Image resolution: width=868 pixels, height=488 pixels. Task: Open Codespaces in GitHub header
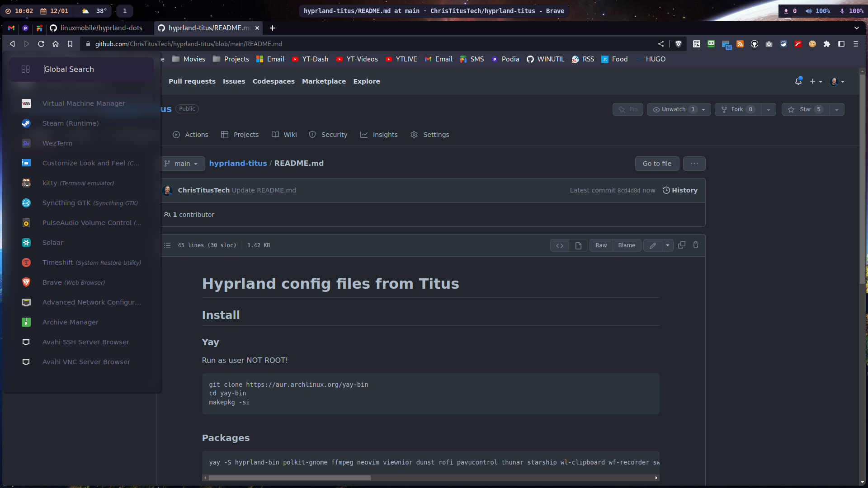[274, 81]
